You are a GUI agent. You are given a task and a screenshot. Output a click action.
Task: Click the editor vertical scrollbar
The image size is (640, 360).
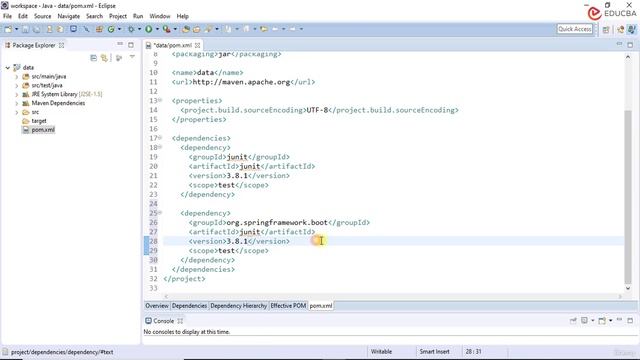pos(628,196)
